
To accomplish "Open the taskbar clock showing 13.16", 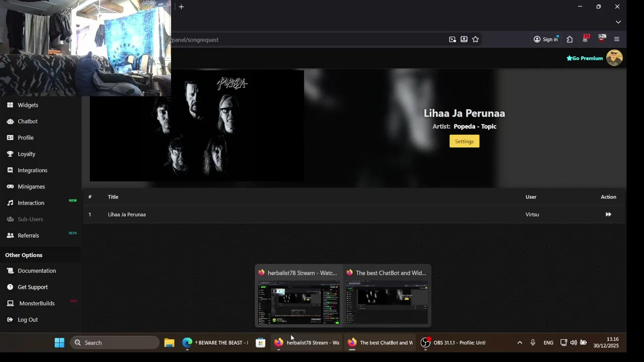I will click(x=606, y=343).
